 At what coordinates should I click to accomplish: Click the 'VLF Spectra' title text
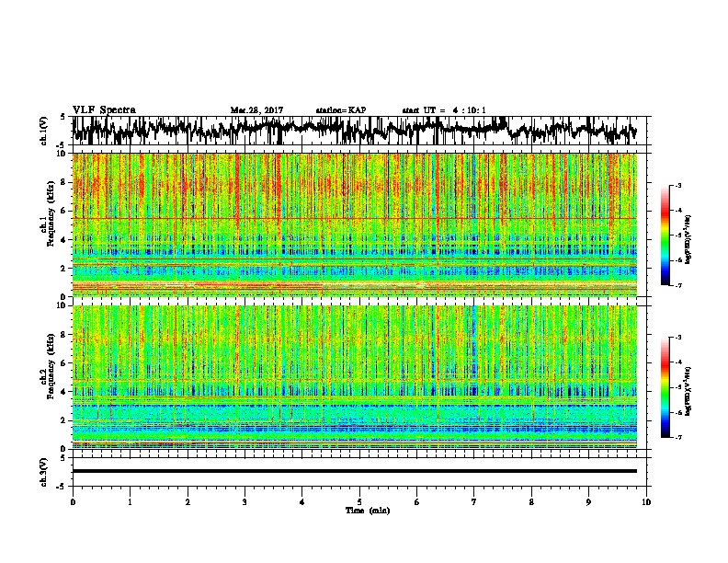tap(104, 109)
